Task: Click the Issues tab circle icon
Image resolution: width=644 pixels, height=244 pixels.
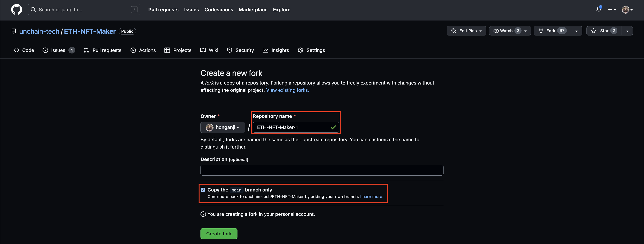Action: click(x=45, y=50)
